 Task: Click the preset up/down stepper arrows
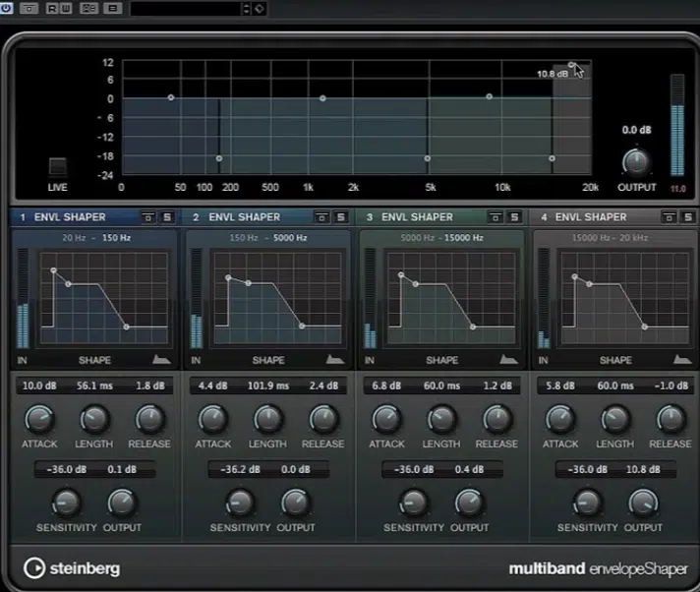click(246, 9)
